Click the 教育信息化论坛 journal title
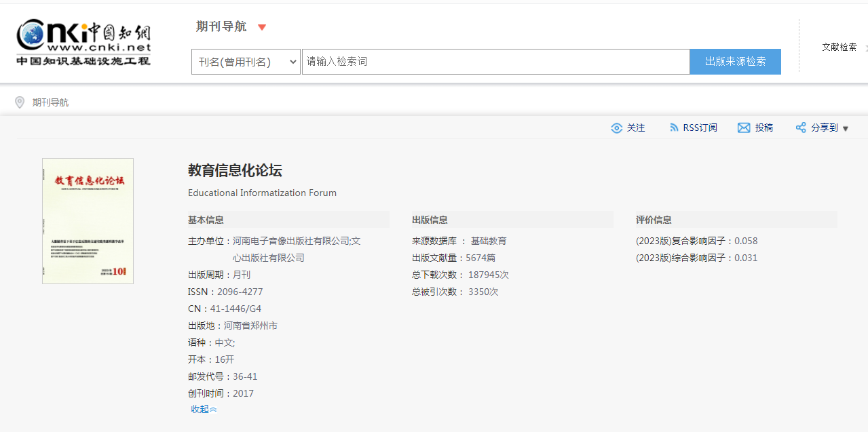Viewport: 868px width, 432px height. (235, 170)
